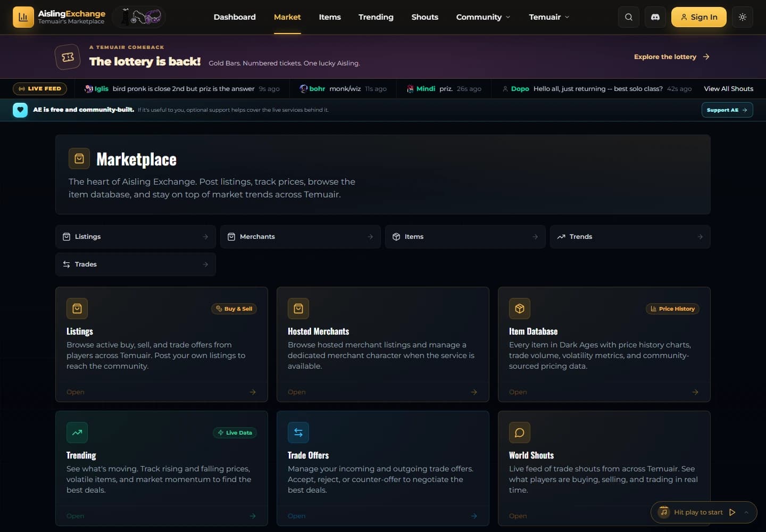Click the Trade Offers swap arrows icon
766x532 pixels.
click(298, 433)
